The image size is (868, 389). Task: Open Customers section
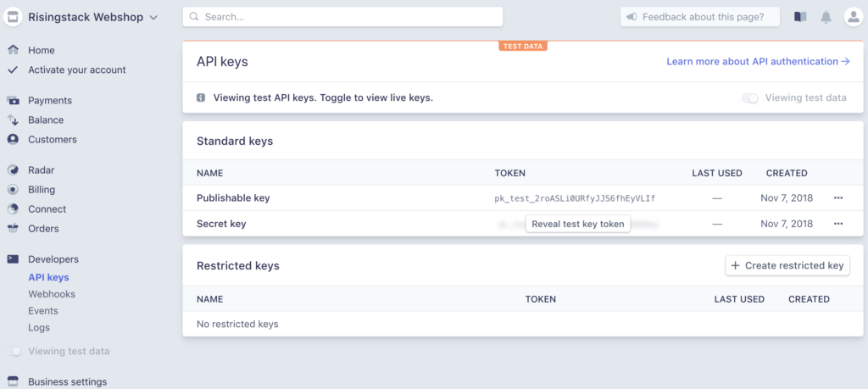coord(53,140)
